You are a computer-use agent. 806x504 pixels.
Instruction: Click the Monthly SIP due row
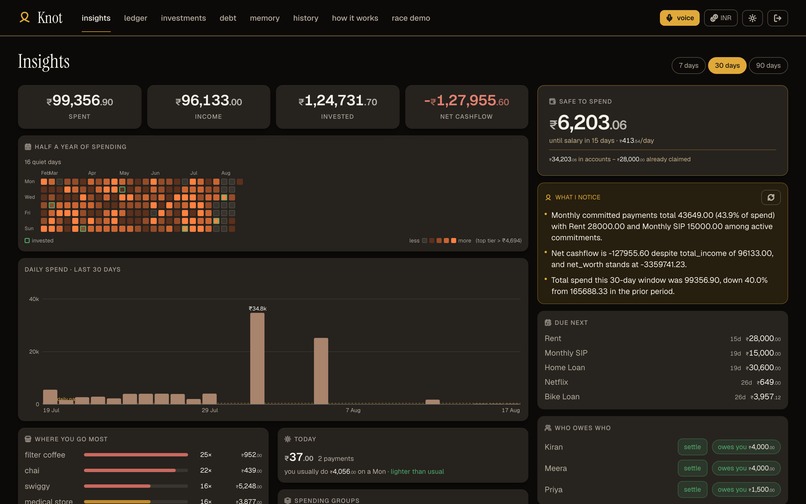tap(663, 353)
